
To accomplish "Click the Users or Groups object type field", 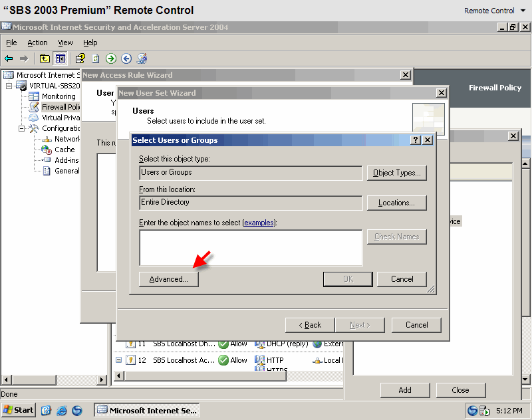I will [251, 173].
